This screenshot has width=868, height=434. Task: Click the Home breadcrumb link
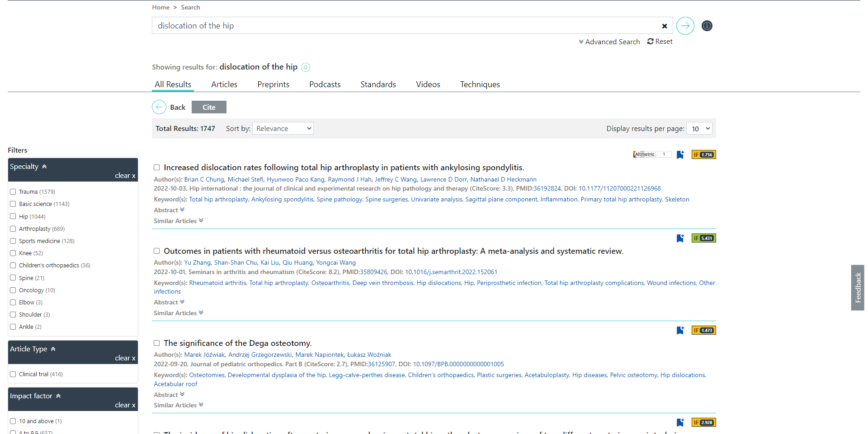(x=160, y=7)
